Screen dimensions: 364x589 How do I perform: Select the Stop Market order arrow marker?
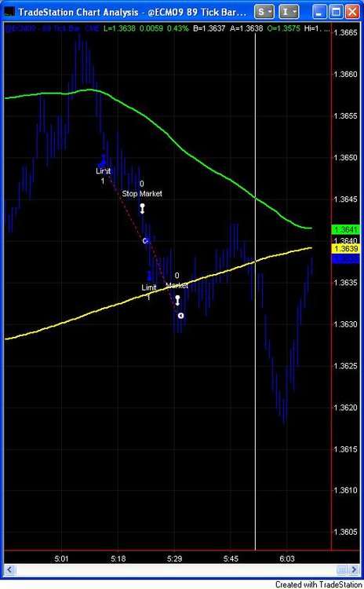(142, 209)
